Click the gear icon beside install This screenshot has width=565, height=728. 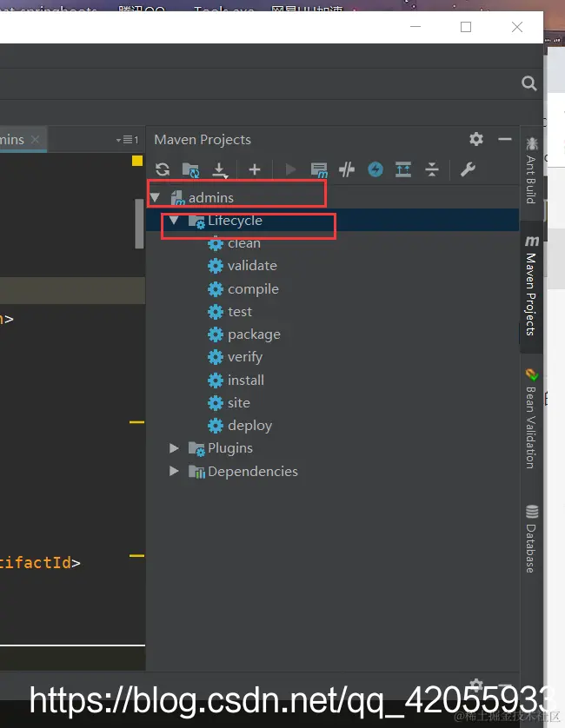pyautogui.click(x=215, y=381)
